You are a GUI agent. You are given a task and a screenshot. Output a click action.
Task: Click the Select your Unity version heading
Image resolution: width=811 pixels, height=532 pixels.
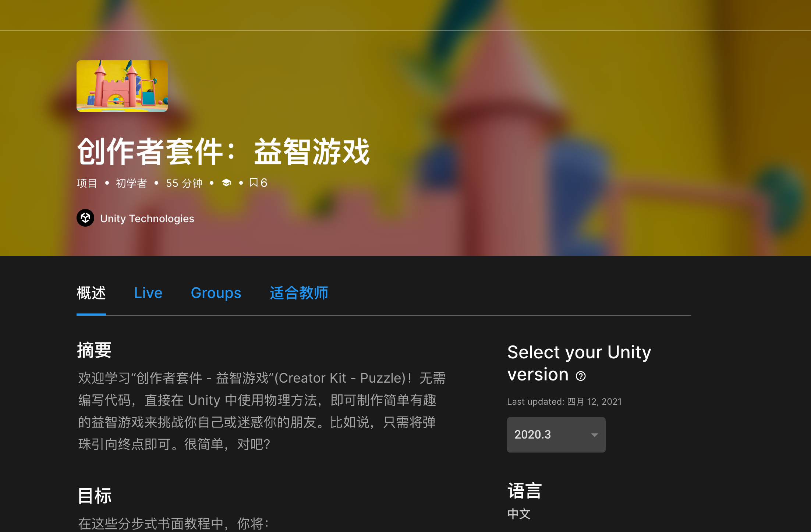click(x=579, y=363)
